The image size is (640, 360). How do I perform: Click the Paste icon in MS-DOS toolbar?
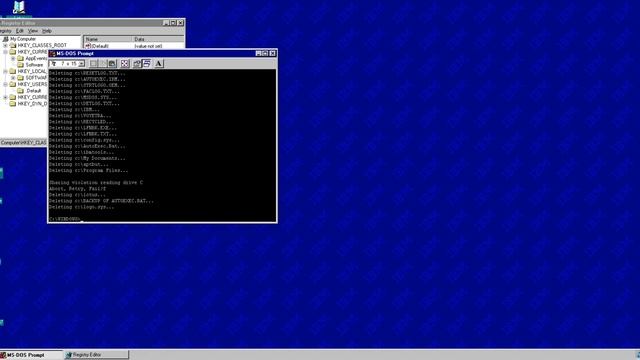pos(112,64)
